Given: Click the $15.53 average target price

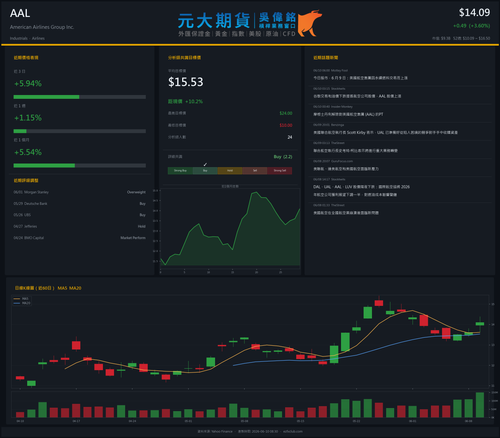Looking at the screenshot, I should [186, 82].
